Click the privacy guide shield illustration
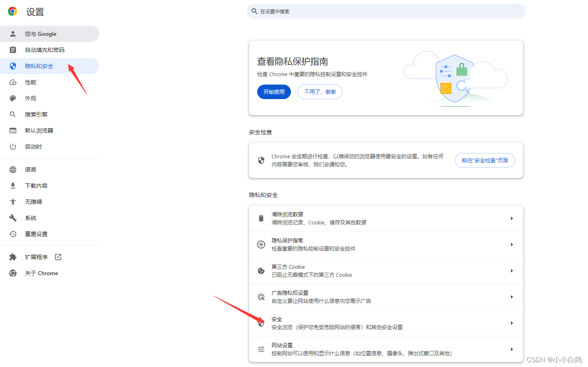The height and width of the screenshot is (367, 588). pos(455,79)
